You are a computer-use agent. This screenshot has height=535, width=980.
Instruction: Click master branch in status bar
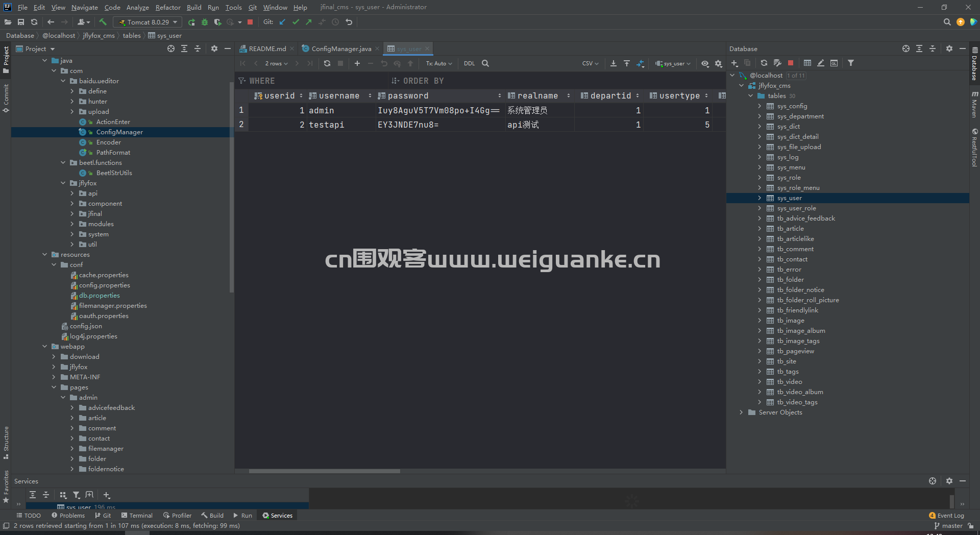click(948, 525)
